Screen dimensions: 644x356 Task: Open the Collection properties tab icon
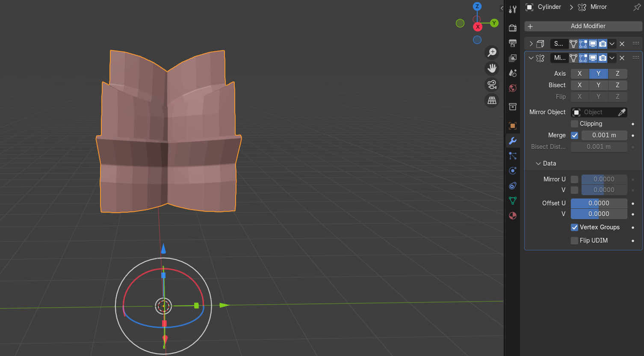pos(512,107)
